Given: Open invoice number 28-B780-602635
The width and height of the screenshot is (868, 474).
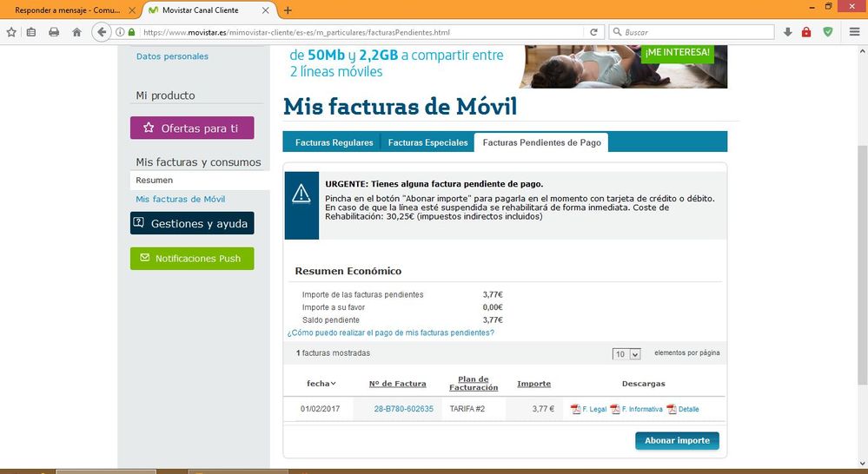Looking at the screenshot, I should pos(403,409).
